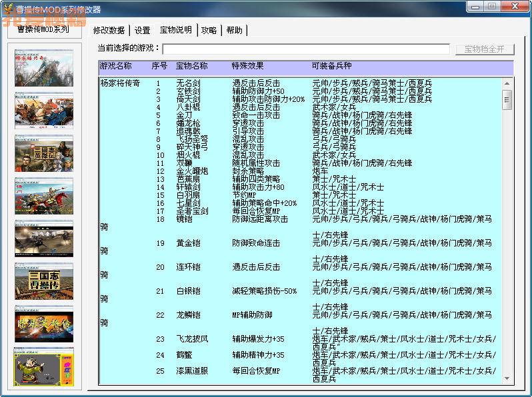Click the 当前选择的游戏 text field
The width and height of the screenshot is (532, 397).
coord(306,49)
